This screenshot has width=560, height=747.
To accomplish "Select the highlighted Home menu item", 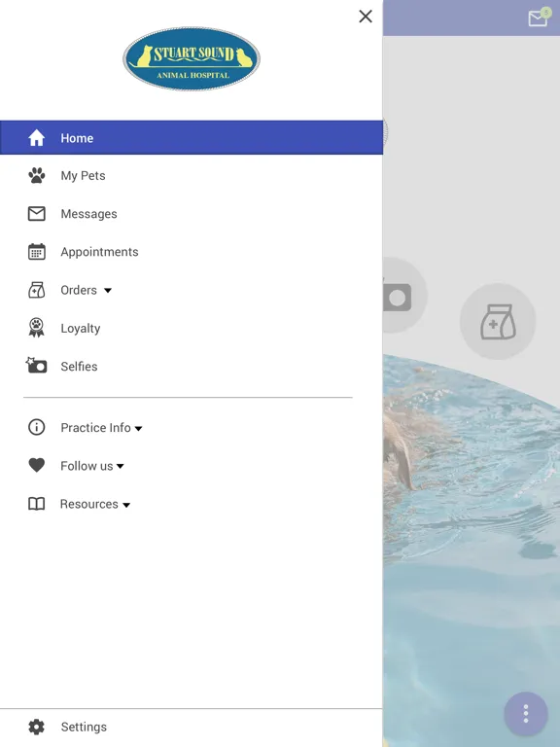I will pos(192,138).
